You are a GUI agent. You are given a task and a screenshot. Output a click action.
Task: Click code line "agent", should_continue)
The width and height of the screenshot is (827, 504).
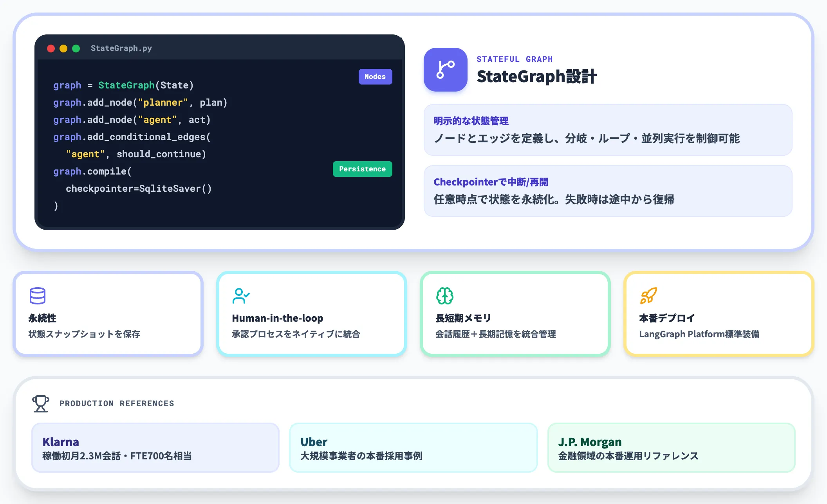coord(136,154)
